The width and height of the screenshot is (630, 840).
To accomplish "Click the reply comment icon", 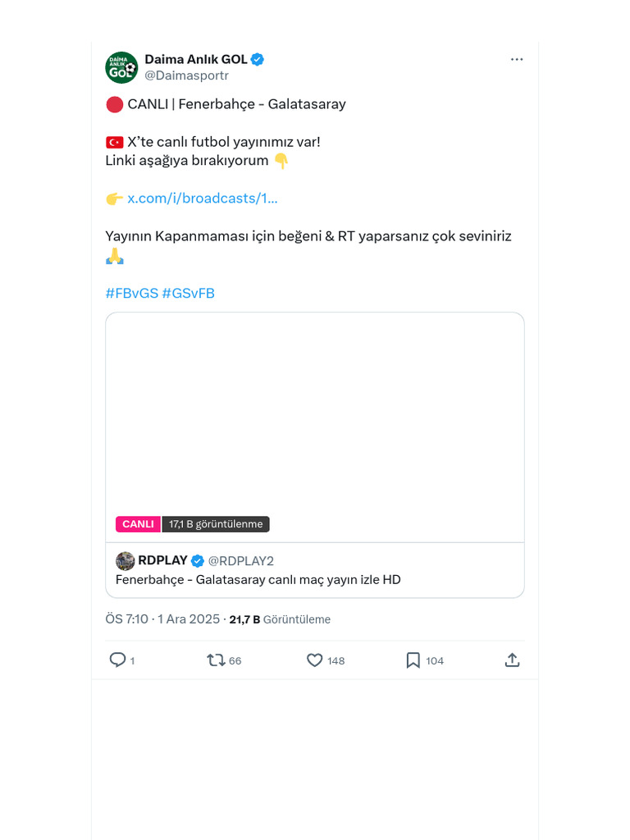I will [x=117, y=660].
